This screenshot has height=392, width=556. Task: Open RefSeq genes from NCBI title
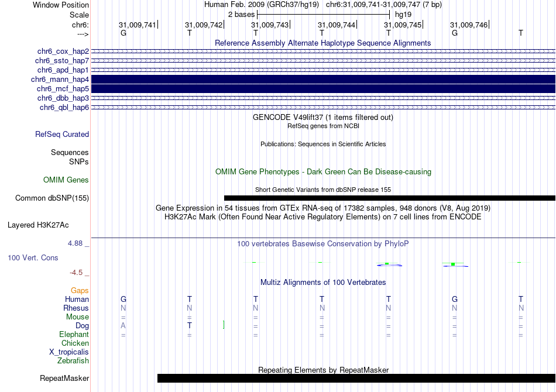click(x=323, y=126)
